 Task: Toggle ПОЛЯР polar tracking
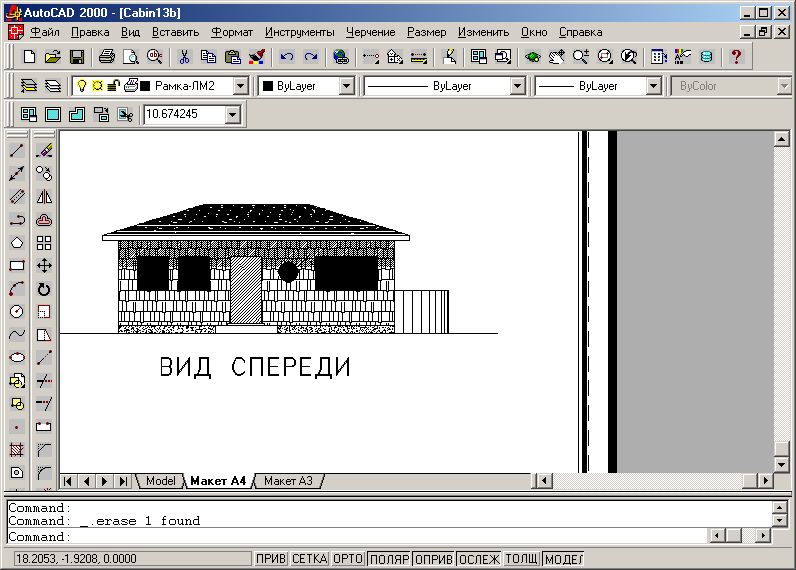pos(389,559)
